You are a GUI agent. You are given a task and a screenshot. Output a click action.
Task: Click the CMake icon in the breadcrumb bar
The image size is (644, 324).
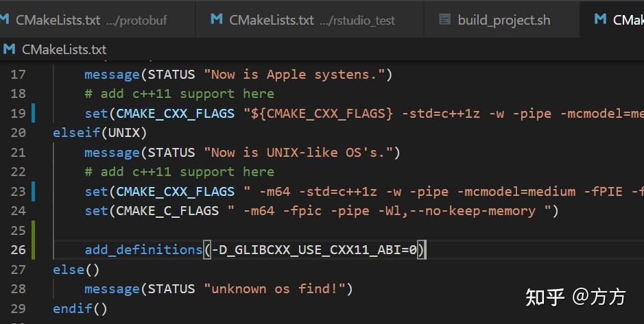coord(10,49)
